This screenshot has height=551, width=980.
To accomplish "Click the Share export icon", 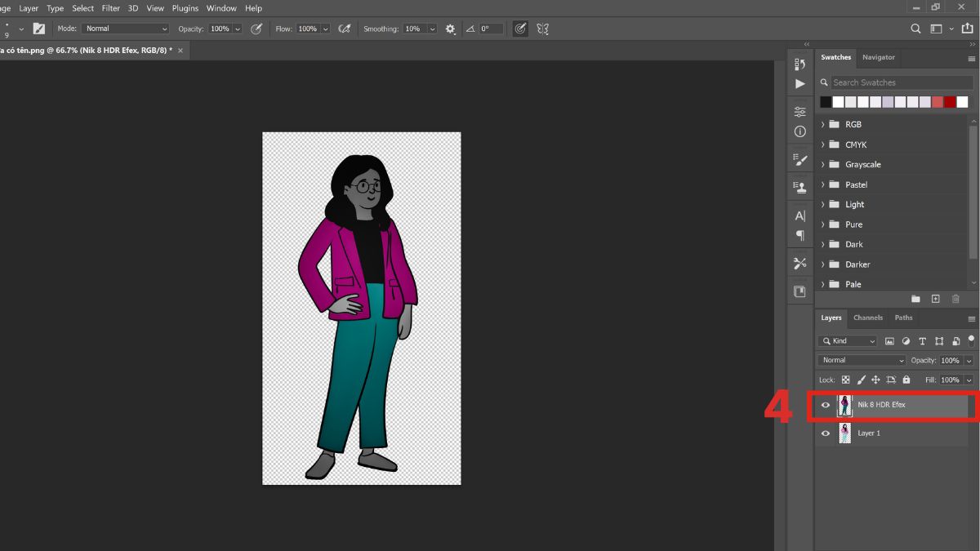I will click(966, 29).
